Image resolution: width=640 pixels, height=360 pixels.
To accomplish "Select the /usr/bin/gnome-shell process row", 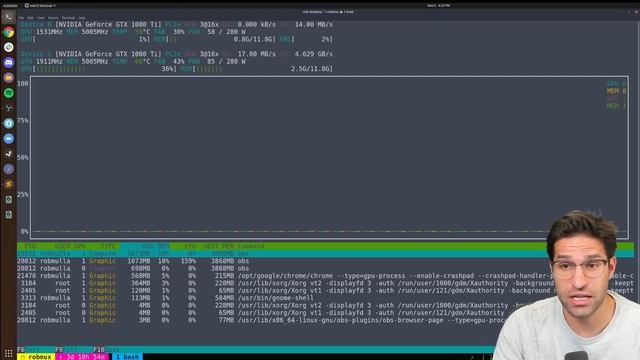I will [x=325, y=298].
